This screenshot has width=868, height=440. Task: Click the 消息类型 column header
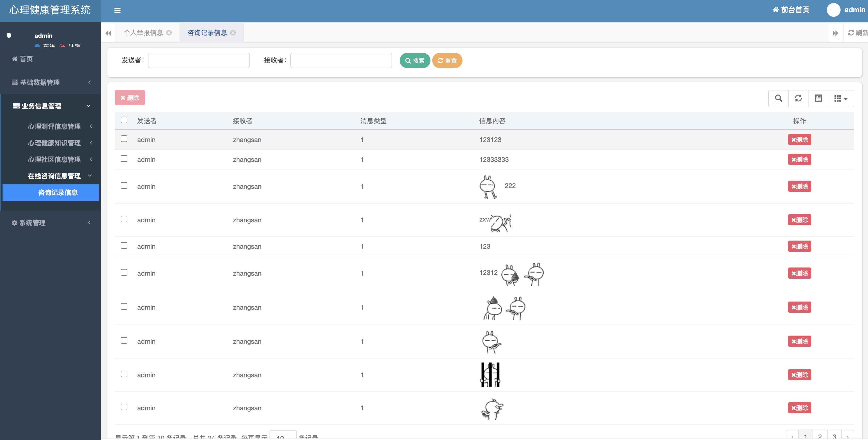click(x=373, y=120)
